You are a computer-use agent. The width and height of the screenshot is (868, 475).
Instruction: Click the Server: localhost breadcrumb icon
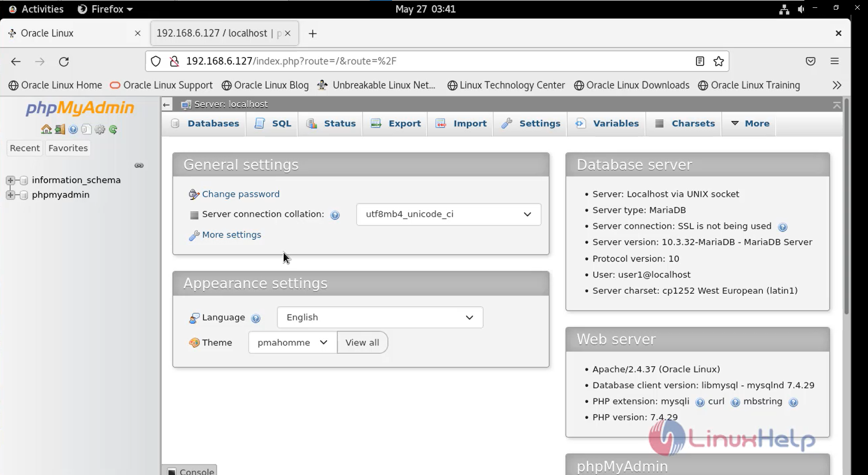(186, 105)
